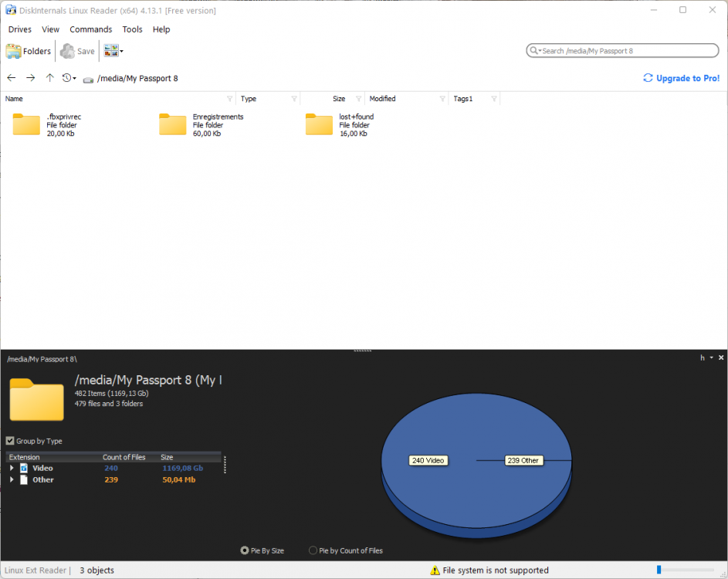Open the Enregistrements folder icon
728x579 pixels.
pyautogui.click(x=173, y=124)
